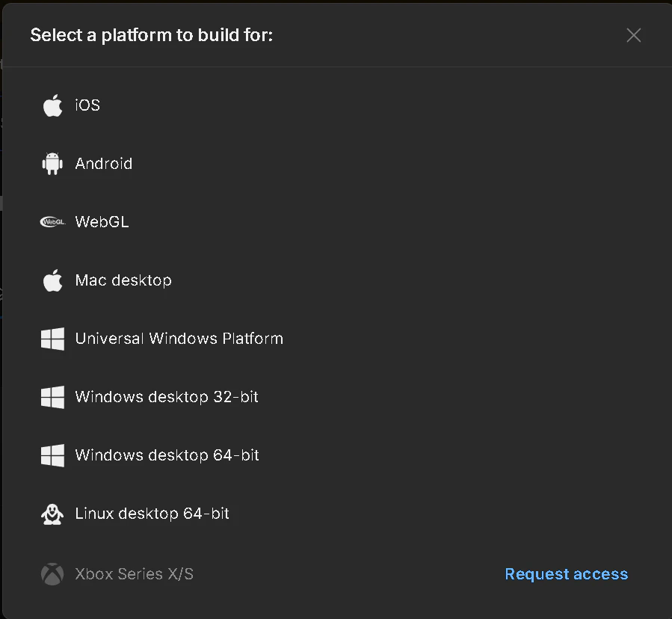Click the Android robot icon

pyautogui.click(x=53, y=164)
